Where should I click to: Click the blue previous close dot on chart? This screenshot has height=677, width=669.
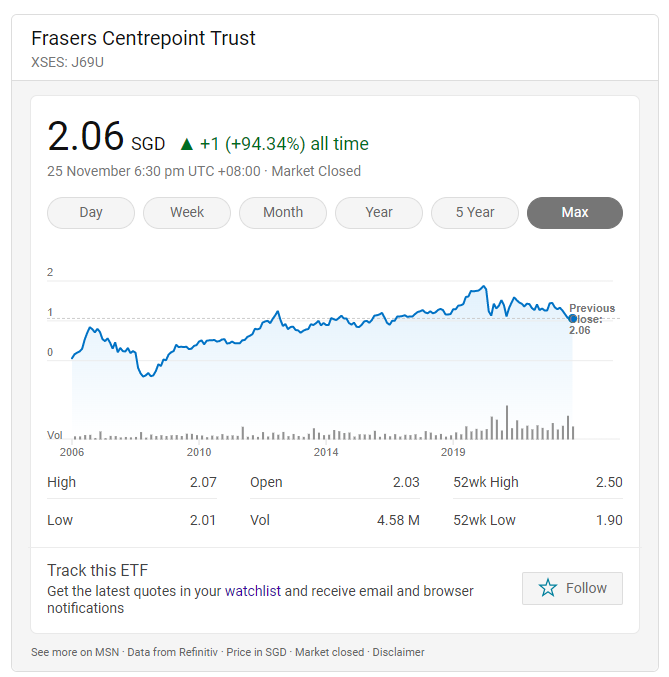[573, 319]
